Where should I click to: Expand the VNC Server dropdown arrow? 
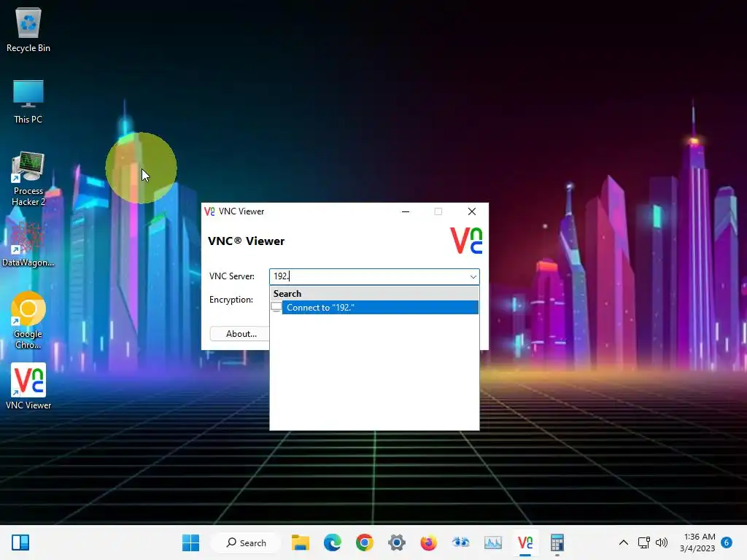(x=473, y=276)
